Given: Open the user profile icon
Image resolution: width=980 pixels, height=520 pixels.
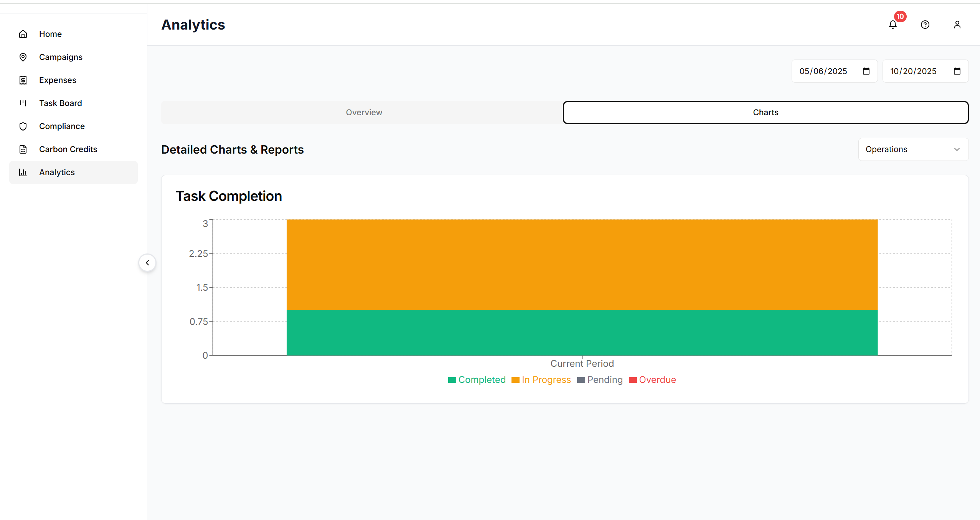Looking at the screenshot, I should pyautogui.click(x=957, y=25).
